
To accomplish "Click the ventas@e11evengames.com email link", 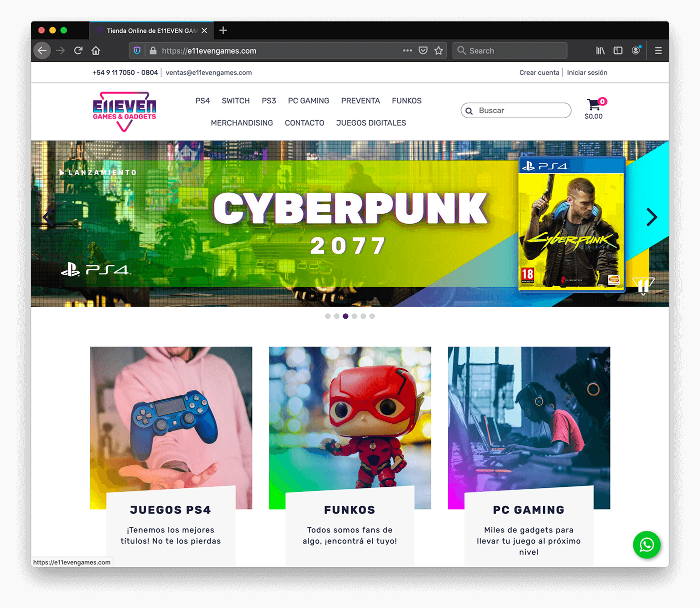I will (208, 73).
